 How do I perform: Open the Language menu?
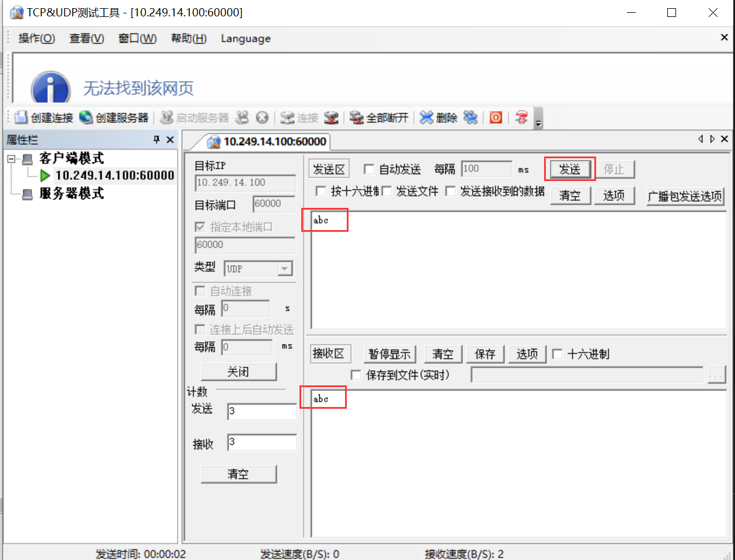pyautogui.click(x=246, y=39)
